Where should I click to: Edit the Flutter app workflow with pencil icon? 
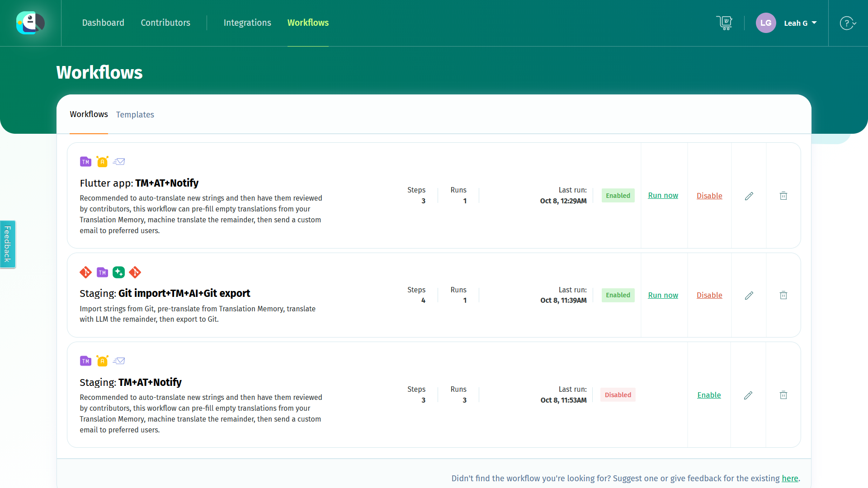[749, 196]
